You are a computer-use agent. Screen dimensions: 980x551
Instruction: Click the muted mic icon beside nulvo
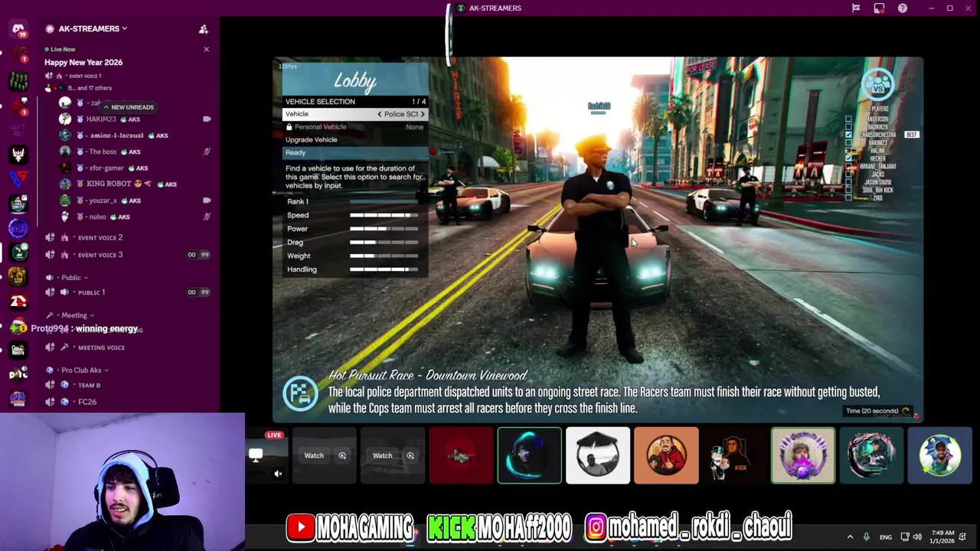coord(207,217)
